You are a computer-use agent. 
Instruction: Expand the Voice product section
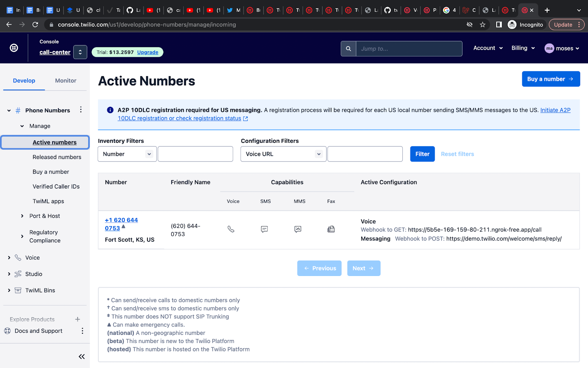coord(9,258)
